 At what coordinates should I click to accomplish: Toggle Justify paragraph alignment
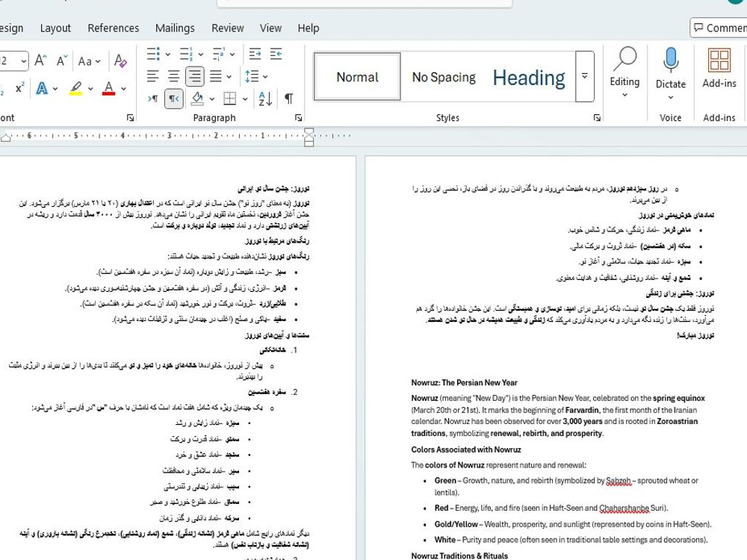pos(216,76)
